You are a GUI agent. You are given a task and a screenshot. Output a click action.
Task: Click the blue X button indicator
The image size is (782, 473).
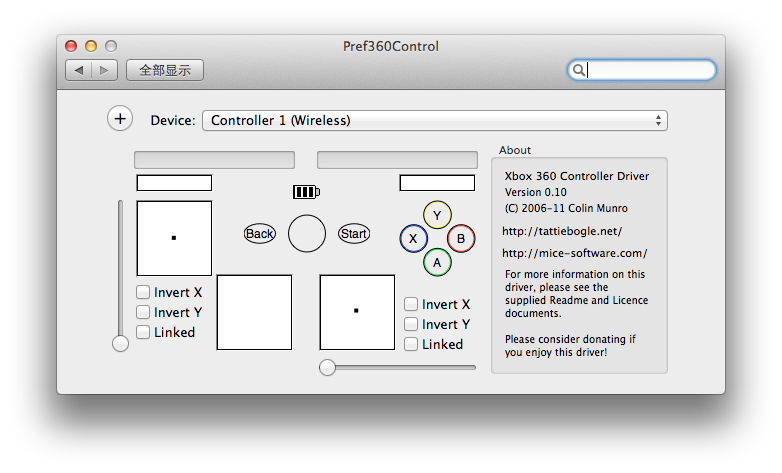pos(413,238)
